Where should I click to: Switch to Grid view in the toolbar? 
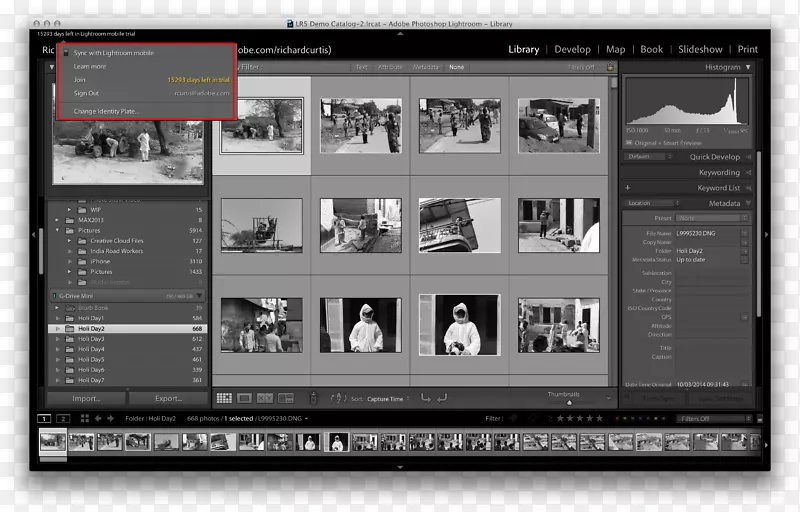224,398
